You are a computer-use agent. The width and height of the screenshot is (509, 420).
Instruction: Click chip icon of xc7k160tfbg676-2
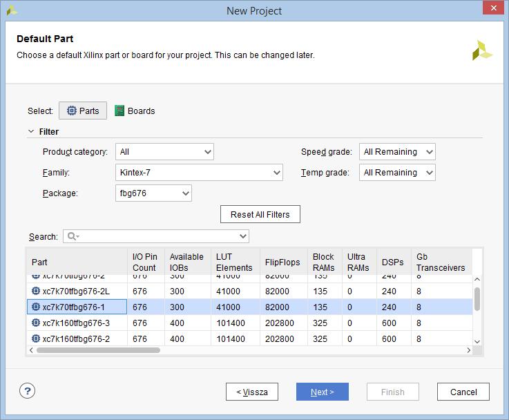(x=36, y=338)
